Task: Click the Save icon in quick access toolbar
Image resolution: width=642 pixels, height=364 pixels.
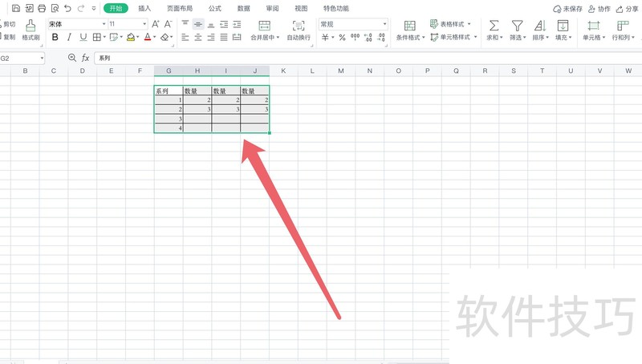Action: pos(16,8)
